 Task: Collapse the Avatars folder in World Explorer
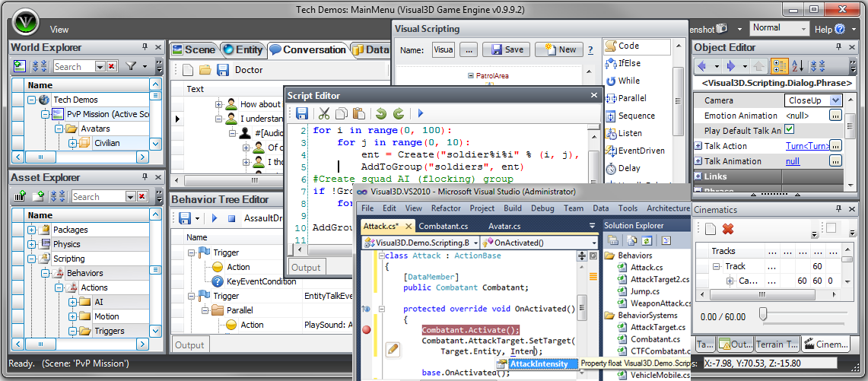click(x=59, y=129)
